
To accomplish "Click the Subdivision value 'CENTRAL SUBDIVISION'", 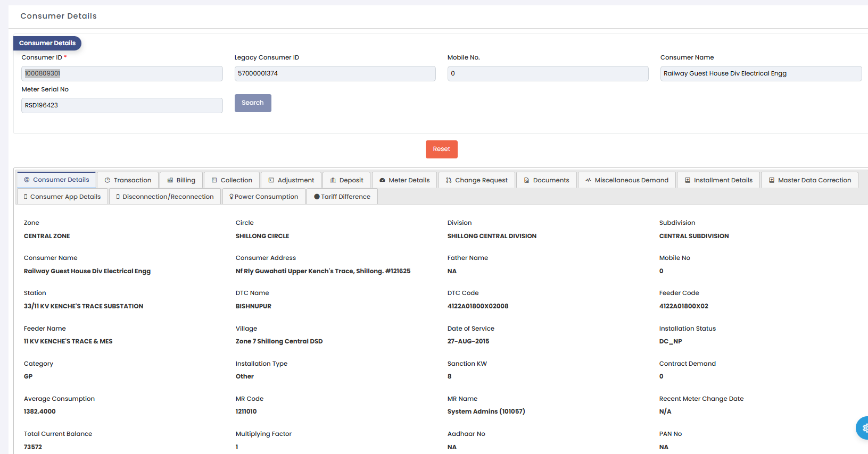I will click(x=694, y=236).
